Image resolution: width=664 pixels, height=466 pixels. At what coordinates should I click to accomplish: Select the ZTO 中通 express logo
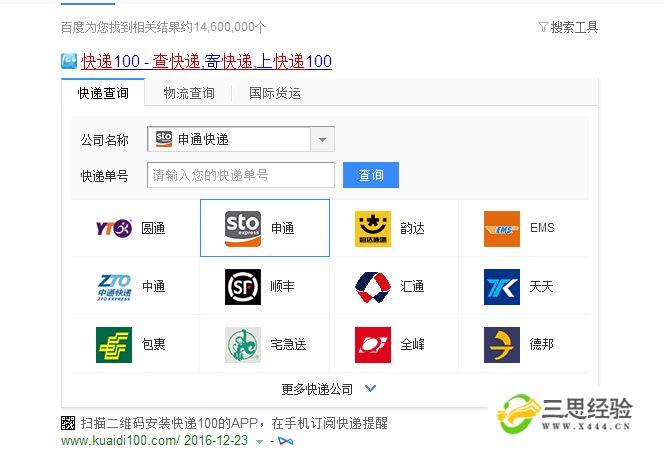coord(113,286)
